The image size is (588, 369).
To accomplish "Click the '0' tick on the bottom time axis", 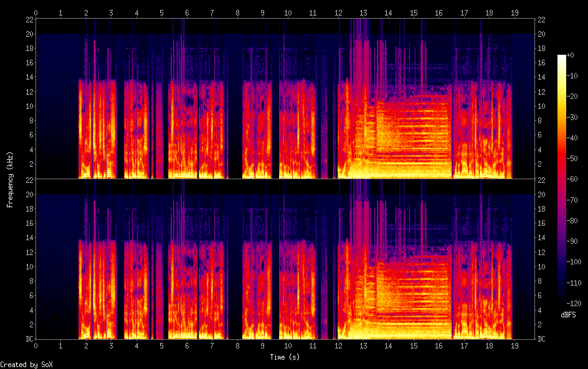I will [36, 346].
